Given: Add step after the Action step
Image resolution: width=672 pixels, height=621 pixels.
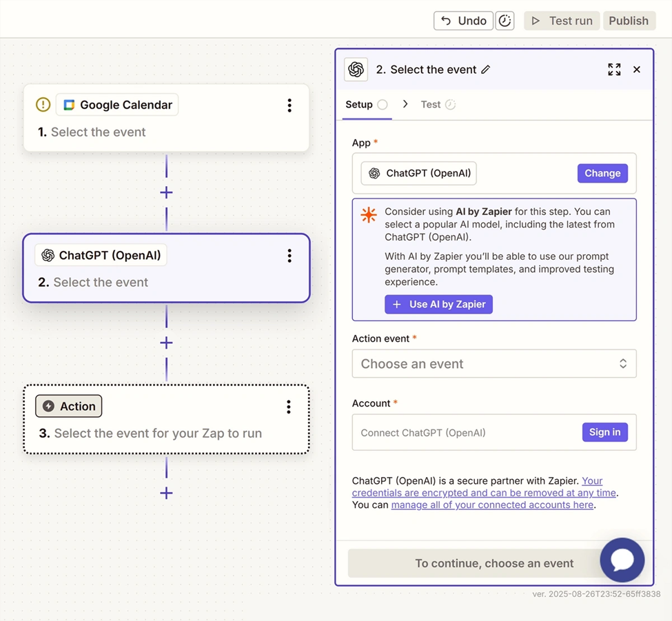Looking at the screenshot, I should [x=166, y=493].
